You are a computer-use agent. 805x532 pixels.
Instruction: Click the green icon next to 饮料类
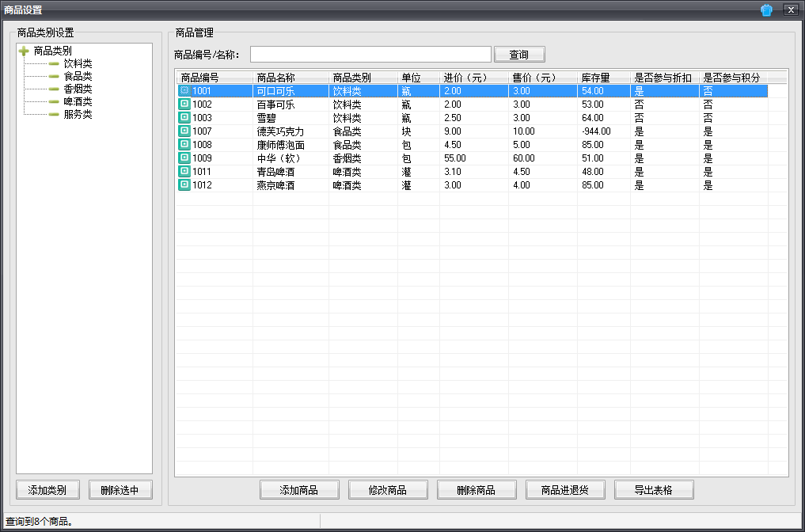[54, 63]
